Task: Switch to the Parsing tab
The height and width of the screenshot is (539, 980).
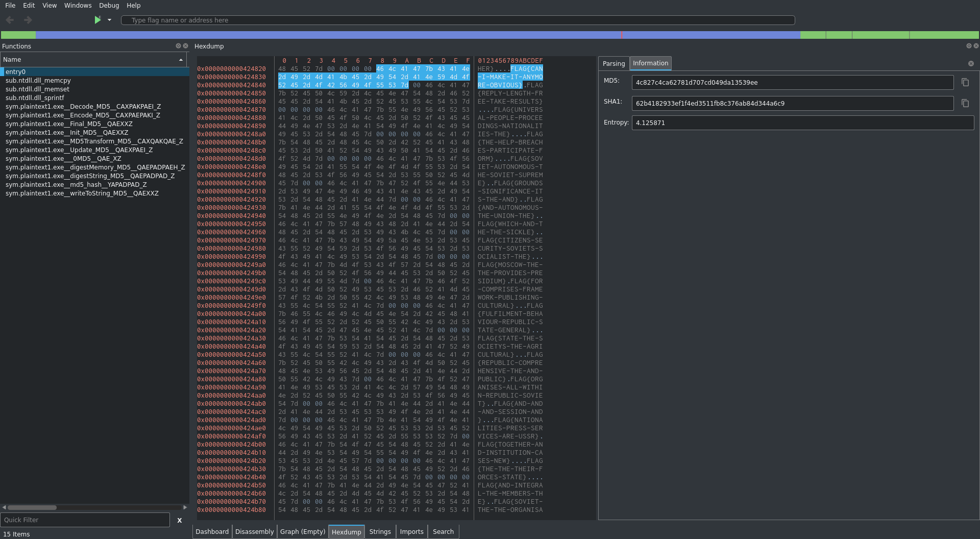Action: coord(614,63)
